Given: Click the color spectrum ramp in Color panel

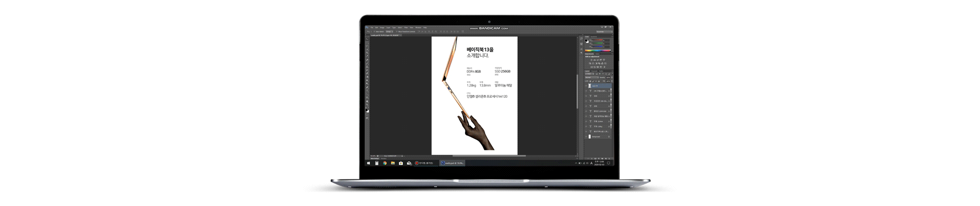Looking at the screenshot, I should click(598, 50).
